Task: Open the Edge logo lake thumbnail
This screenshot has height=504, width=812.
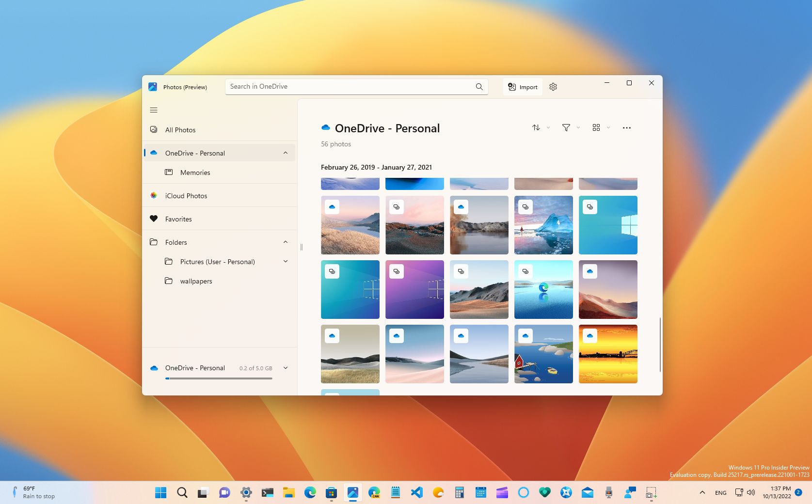Action: 543,289
